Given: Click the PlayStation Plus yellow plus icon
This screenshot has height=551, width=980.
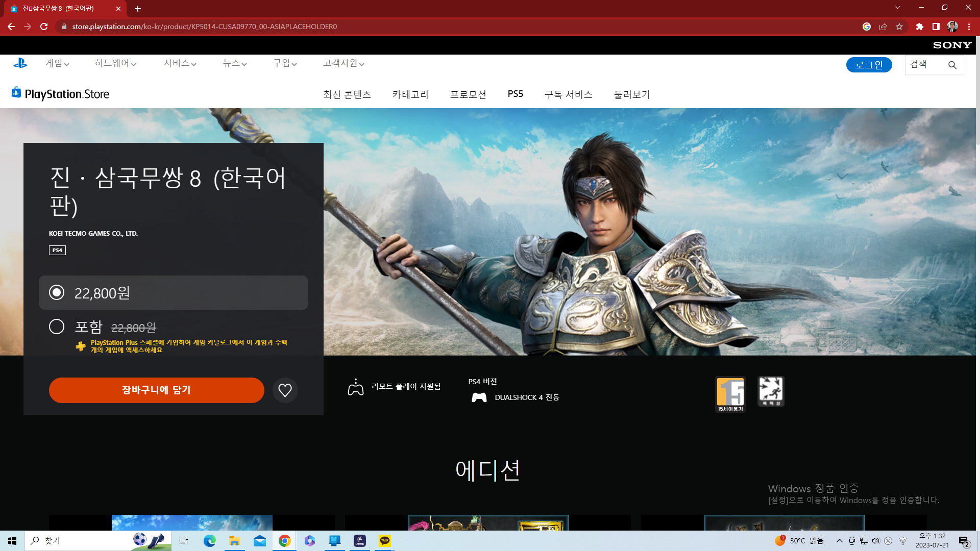Looking at the screenshot, I should [81, 346].
